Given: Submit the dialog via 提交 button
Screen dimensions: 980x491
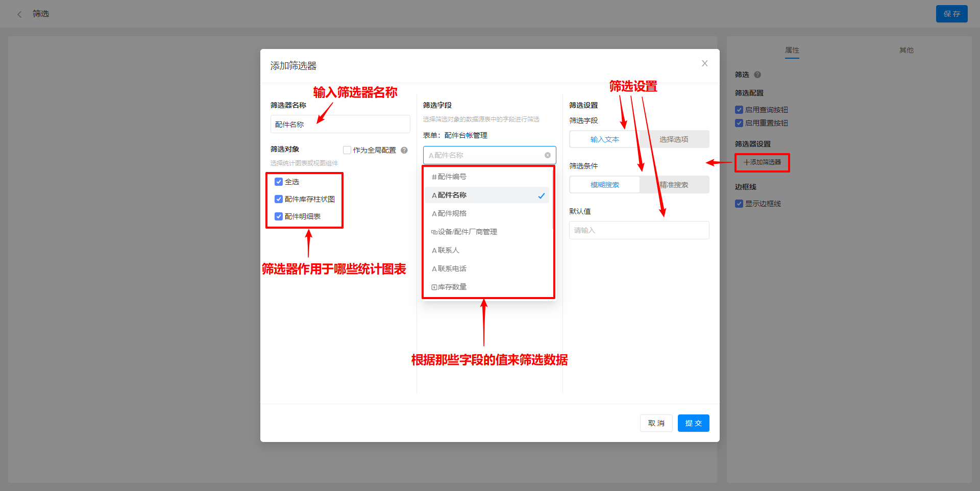Looking at the screenshot, I should point(693,423).
